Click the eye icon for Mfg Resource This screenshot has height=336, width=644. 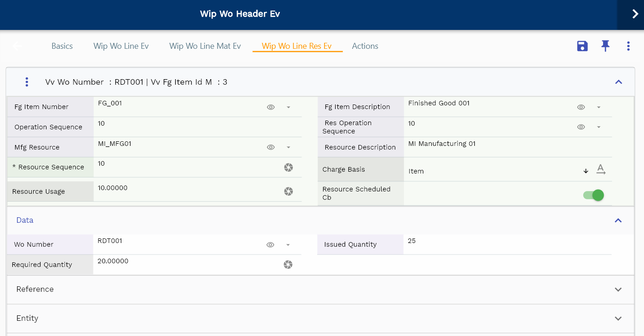(x=271, y=147)
